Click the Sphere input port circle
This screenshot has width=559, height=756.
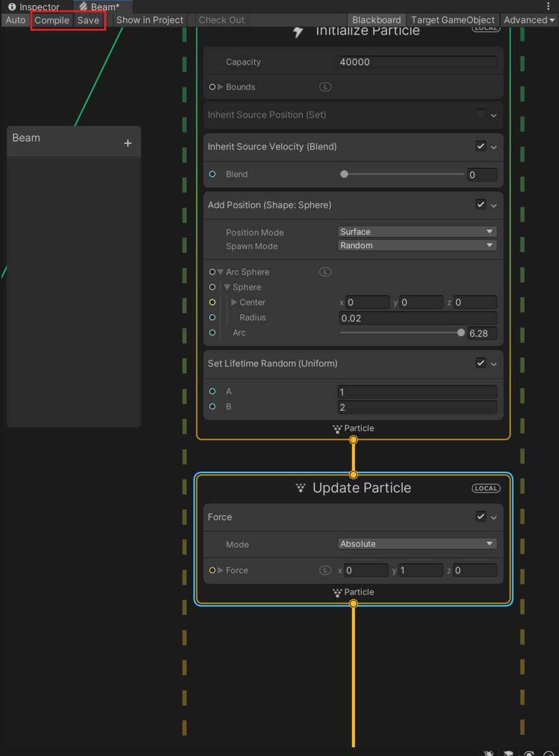click(212, 287)
